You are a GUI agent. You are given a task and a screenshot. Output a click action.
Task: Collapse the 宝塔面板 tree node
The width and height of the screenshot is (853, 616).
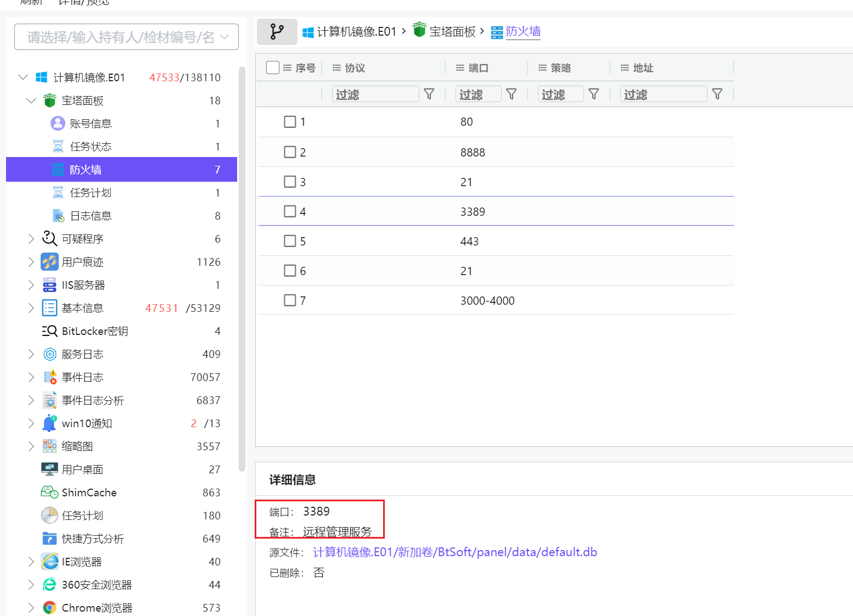(31, 100)
